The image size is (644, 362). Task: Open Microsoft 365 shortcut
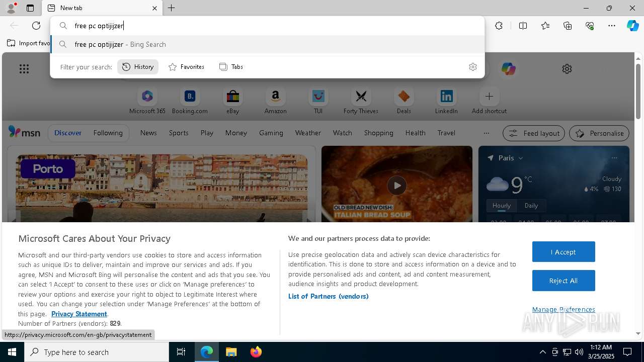coord(147,101)
